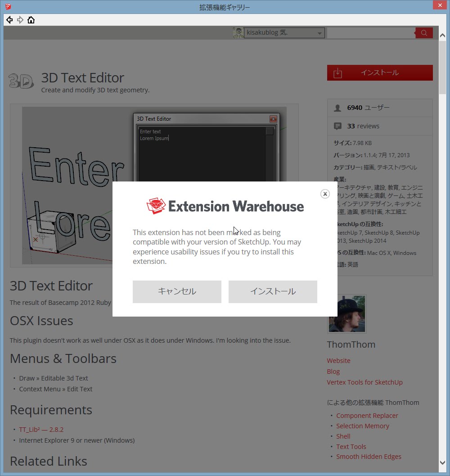
Task: Click the 3D Text Editor preview screenshot
Action: [154, 185]
